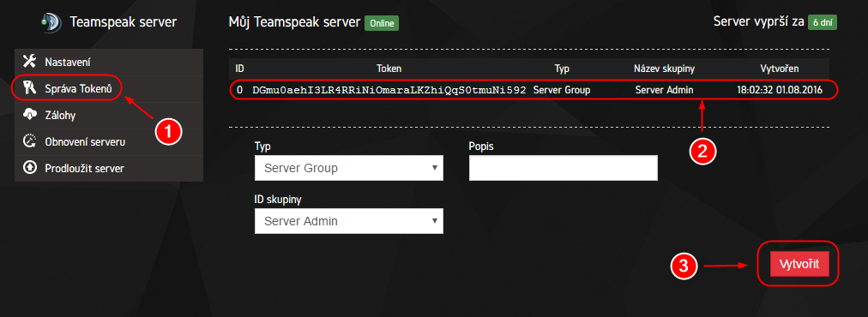Expand the ID skupiny dropdown

349,221
